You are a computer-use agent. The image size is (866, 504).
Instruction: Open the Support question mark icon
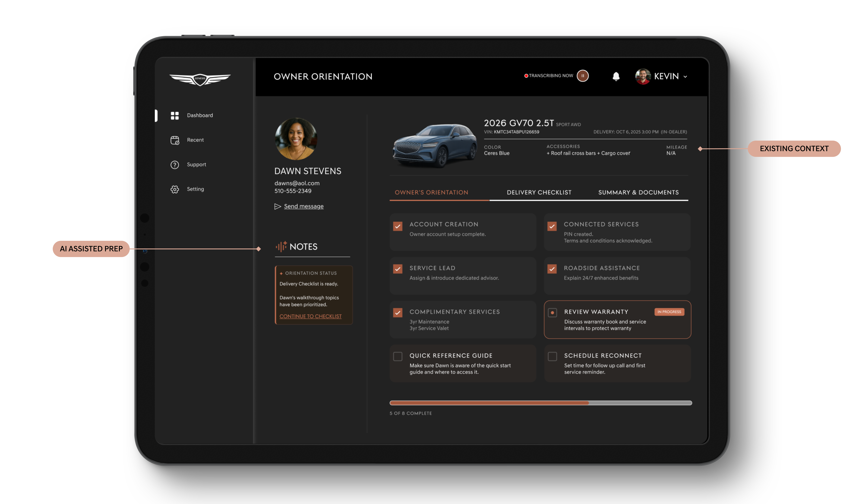click(175, 165)
